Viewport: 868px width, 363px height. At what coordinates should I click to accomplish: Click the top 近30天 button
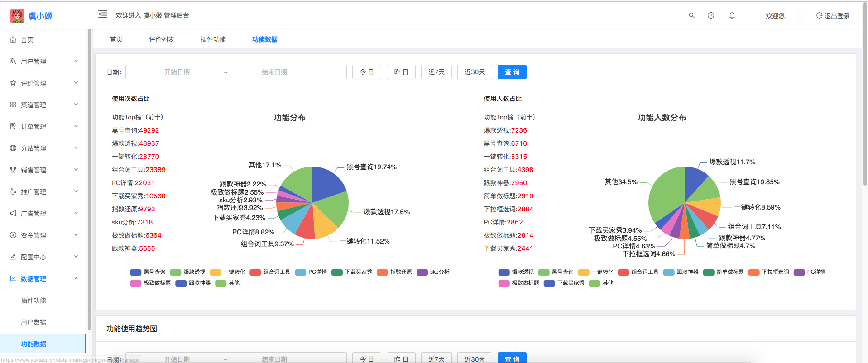[475, 72]
